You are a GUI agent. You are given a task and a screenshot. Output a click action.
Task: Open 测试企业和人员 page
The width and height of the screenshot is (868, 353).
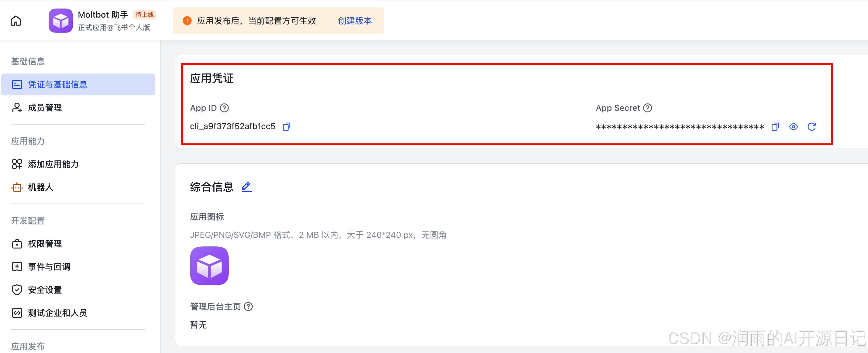pyautogui.click(x=57, y=313)
